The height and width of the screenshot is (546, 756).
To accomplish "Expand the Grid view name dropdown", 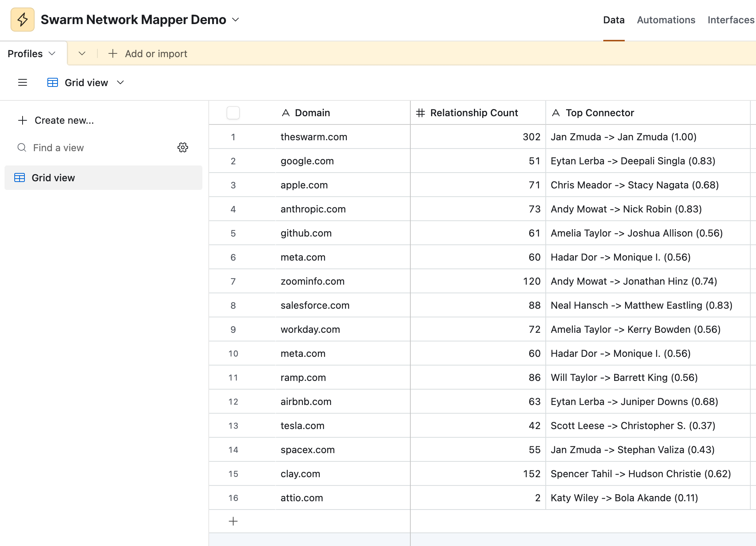I will [120, 83].
